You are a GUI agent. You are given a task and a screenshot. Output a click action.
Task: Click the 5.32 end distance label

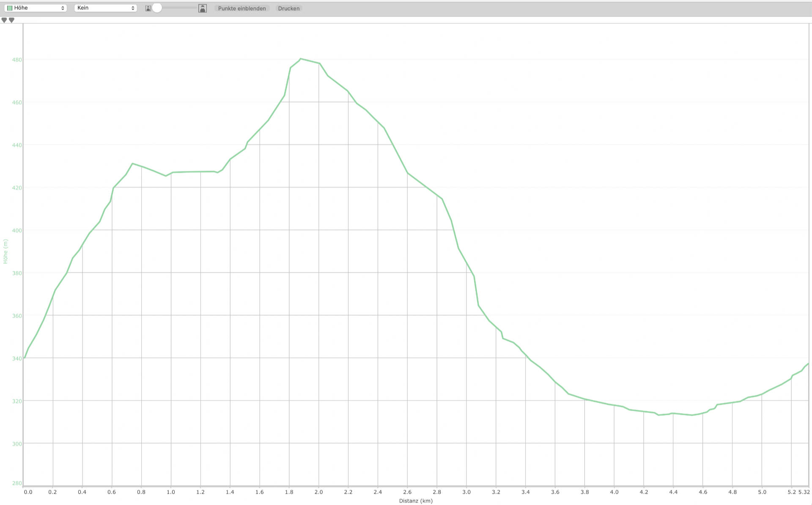804,492
